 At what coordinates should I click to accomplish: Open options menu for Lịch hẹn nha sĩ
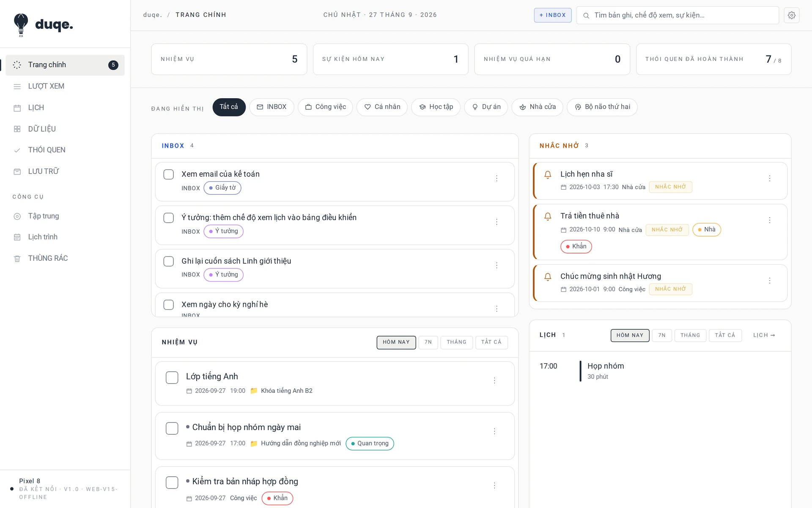pyautogui.click(x=770, y=179)
